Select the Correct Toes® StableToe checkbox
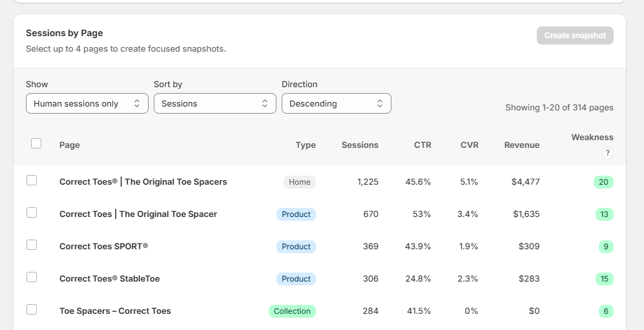Viewport: 644px width, 330px height. (32, 278)
